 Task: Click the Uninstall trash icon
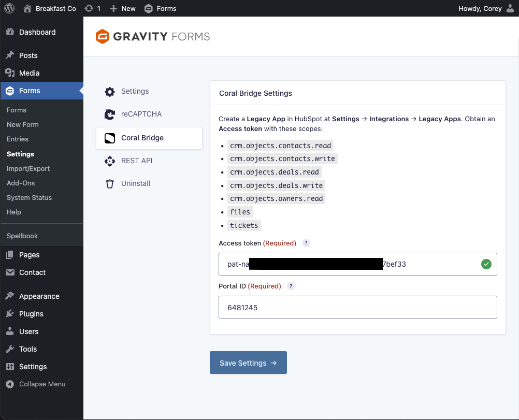pyautogui.click(x=110, y=184)
